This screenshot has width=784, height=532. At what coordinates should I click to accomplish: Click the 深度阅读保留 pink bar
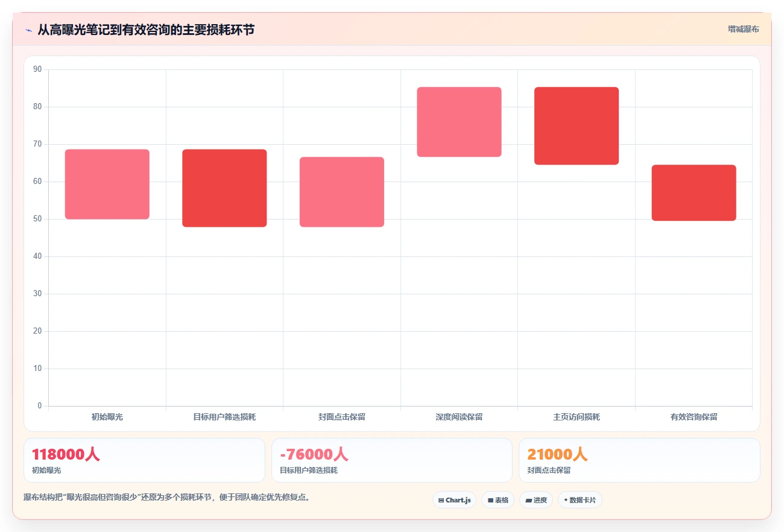coord(459,122)
